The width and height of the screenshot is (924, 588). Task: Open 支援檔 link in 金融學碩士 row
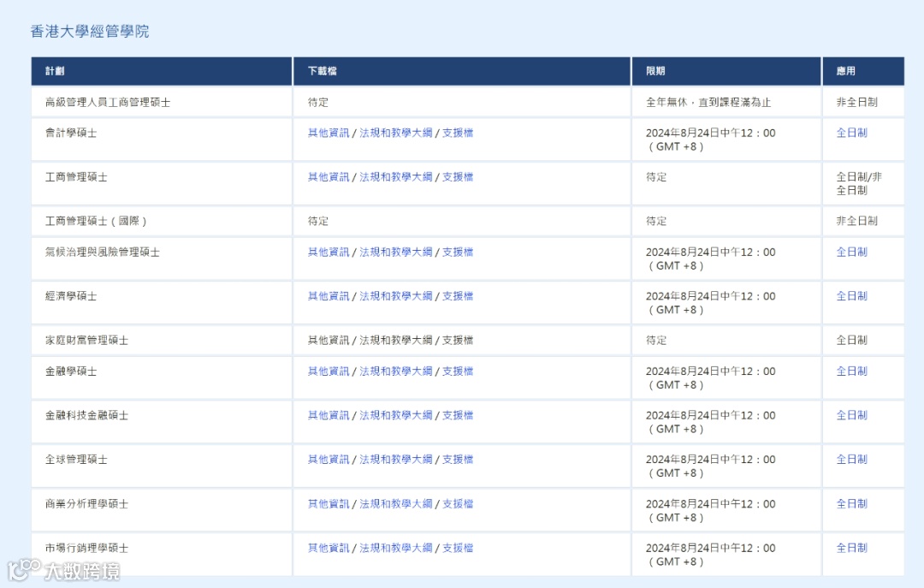tap(458, 371)
